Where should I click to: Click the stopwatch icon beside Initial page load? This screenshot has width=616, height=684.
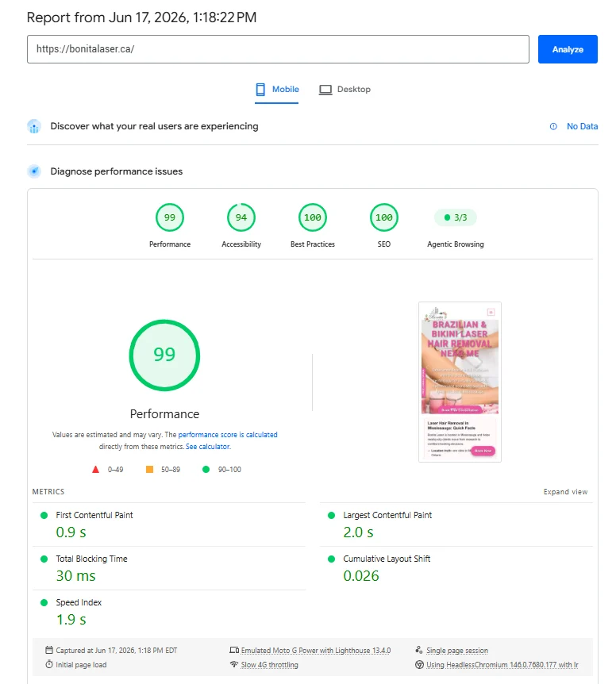pos(49,664)
